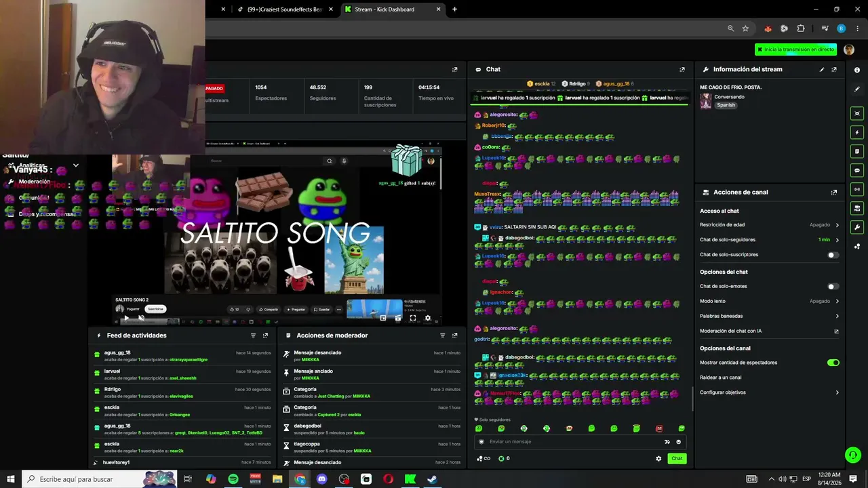Click Mensaje anclado moderator action

[x=372, y=374]
